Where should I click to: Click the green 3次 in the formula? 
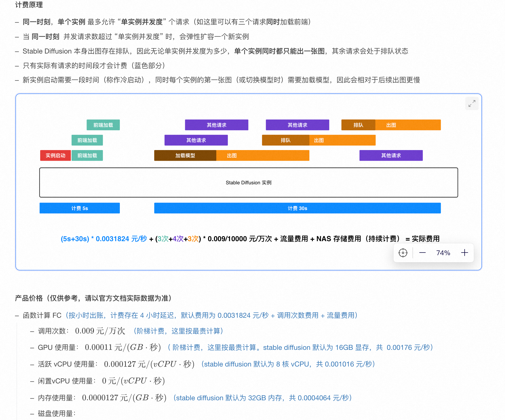click(163, 239)
